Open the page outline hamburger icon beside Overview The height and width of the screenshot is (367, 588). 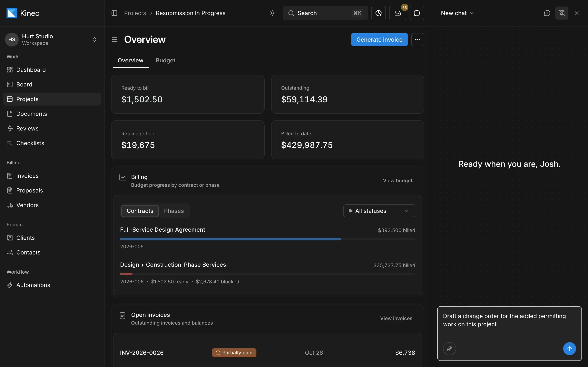click(x=114, y=40)
